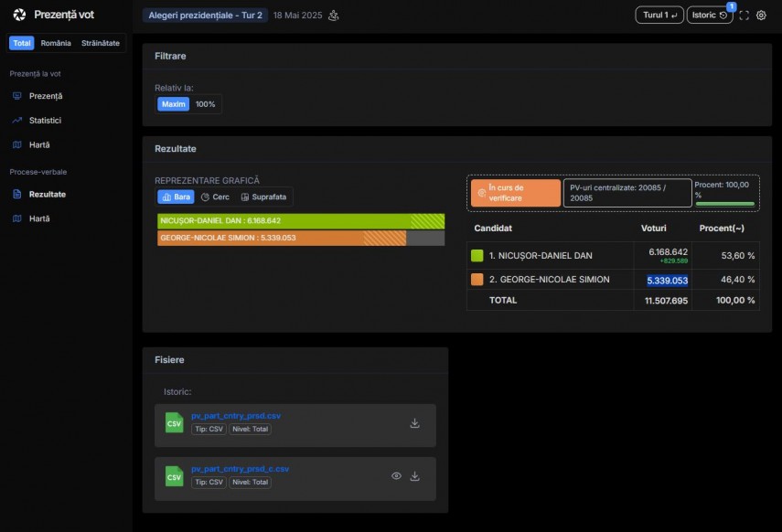
Task: Choose the Cerc chart view
Action: [216, 197]
